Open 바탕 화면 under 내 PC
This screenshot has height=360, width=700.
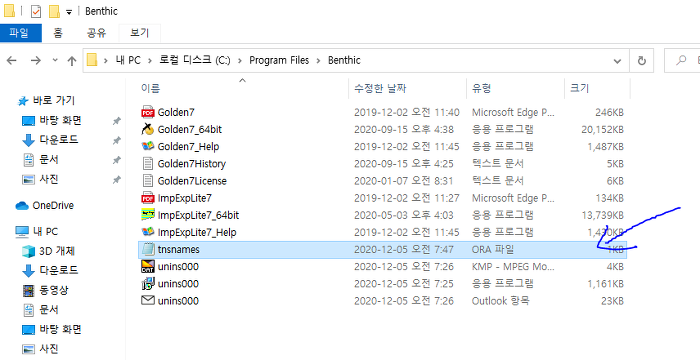pyautogui.click(x=60, y=330)
